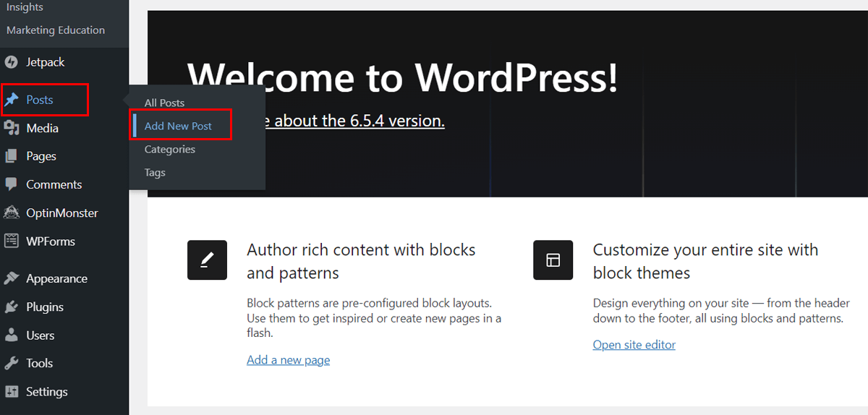Click the Open site editor link

click(x=634, y=345)
